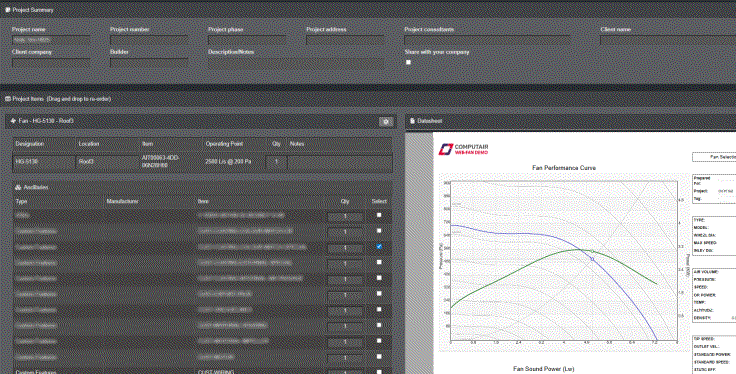Click the fan Qty field in the HG-5130 row
The width and height of the screenshot is (736, 374).
pyautogui.click(x=276, y=162)
